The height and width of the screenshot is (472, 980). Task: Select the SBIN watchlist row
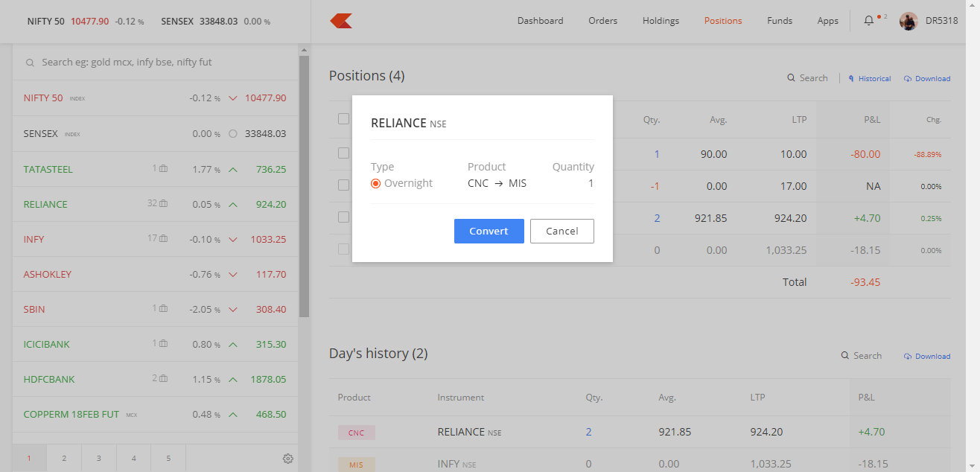pyautogui.click(x=155, y=309)
